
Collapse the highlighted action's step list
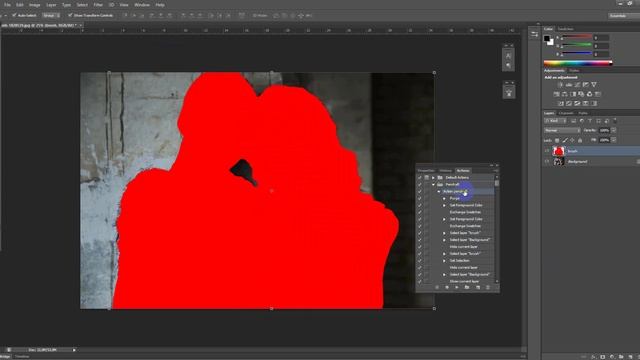439,191
